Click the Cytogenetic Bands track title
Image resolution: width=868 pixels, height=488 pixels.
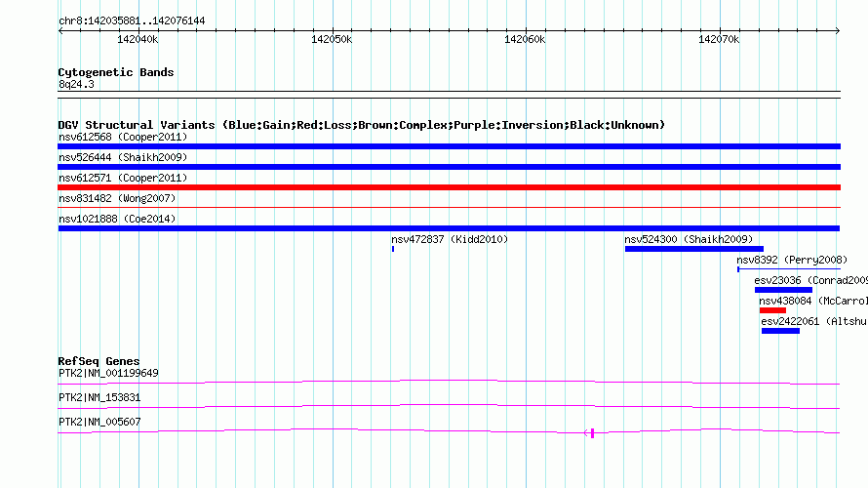116,72
